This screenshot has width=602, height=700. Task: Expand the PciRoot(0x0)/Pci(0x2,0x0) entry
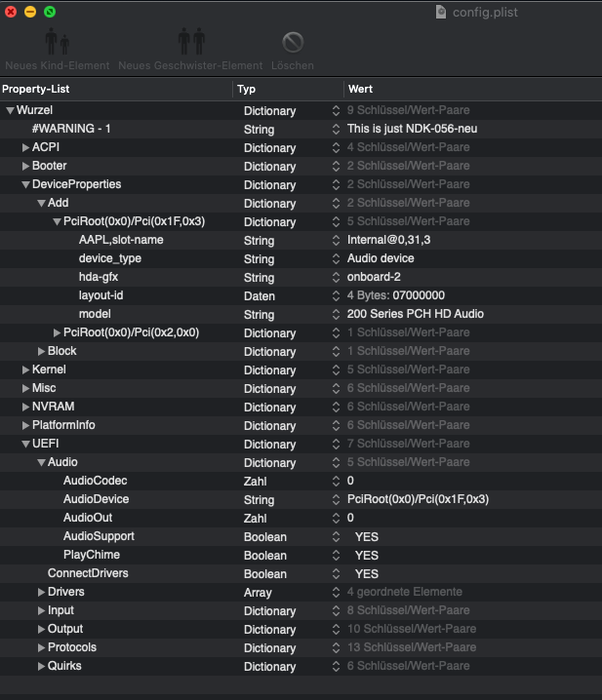click(x=58, y=333)
